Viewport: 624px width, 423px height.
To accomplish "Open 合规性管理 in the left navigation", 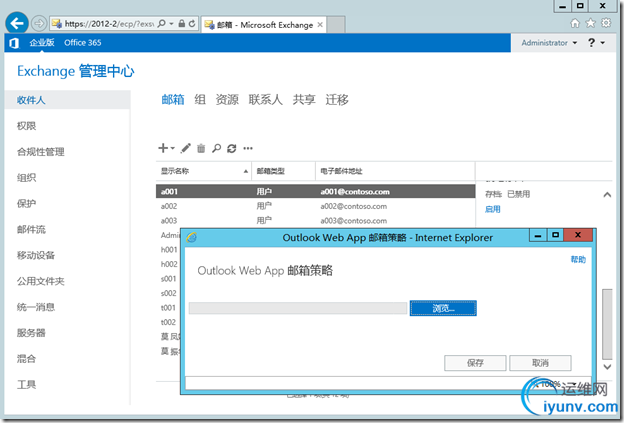I will coord(41,152).
